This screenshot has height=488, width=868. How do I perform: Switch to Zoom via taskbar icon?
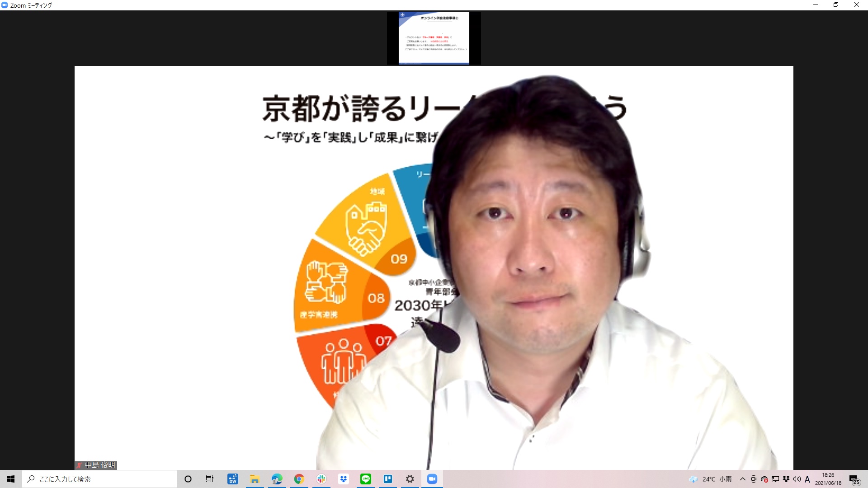click(x=432, y=479)
